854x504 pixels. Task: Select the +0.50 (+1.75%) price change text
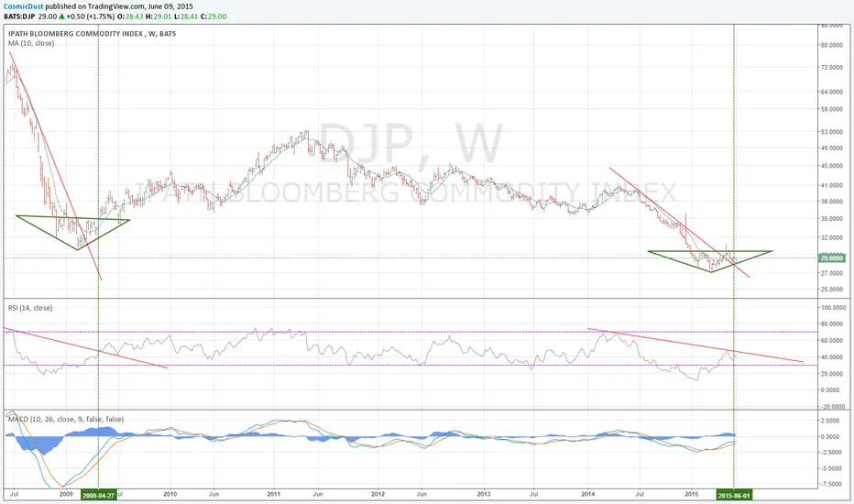pyautogui.click(x=92, y=16)
